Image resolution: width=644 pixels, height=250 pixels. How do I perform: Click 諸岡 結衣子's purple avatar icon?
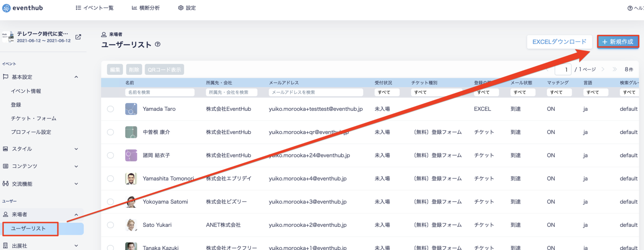point(131,156)
